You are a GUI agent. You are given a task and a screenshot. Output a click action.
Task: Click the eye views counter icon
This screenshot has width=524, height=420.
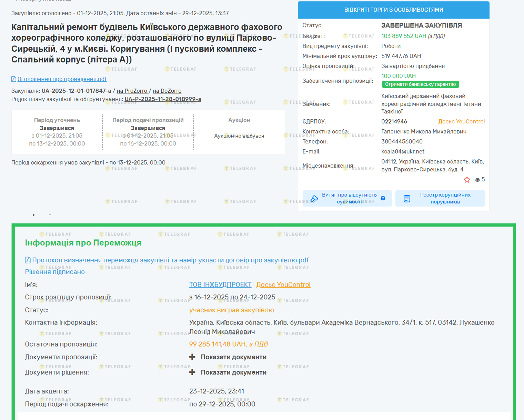coord(477,180)
